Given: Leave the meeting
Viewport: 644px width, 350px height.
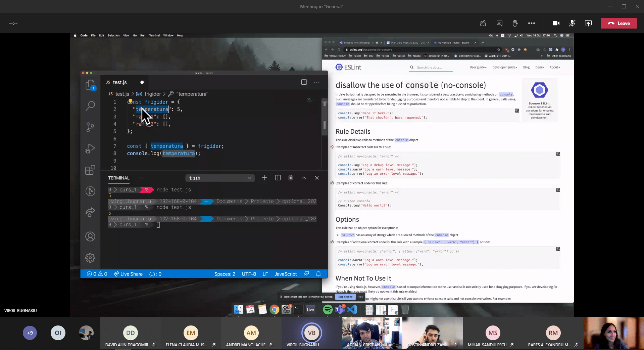Looking at the screenshot, I should click(618, 23).
